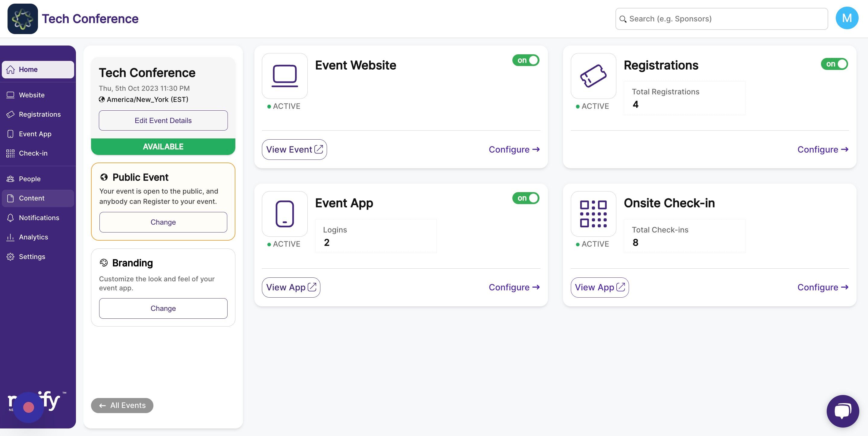
Task: Click the Onsite Check-in QR code icon
Action: click(593, 214)
